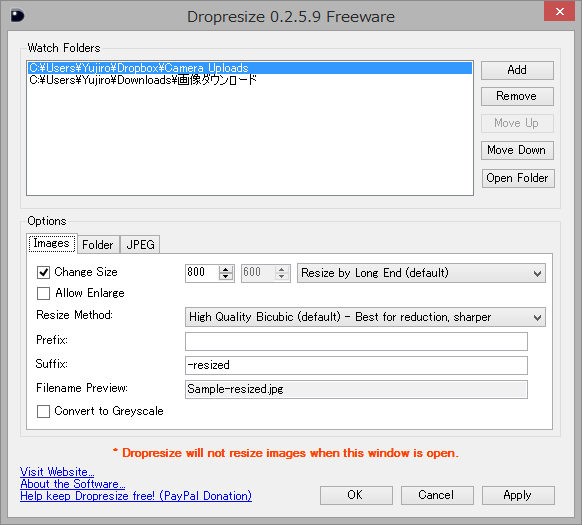
Task: Click the width field showing 800
Action: pyautogui.click(x=202, y=273)
